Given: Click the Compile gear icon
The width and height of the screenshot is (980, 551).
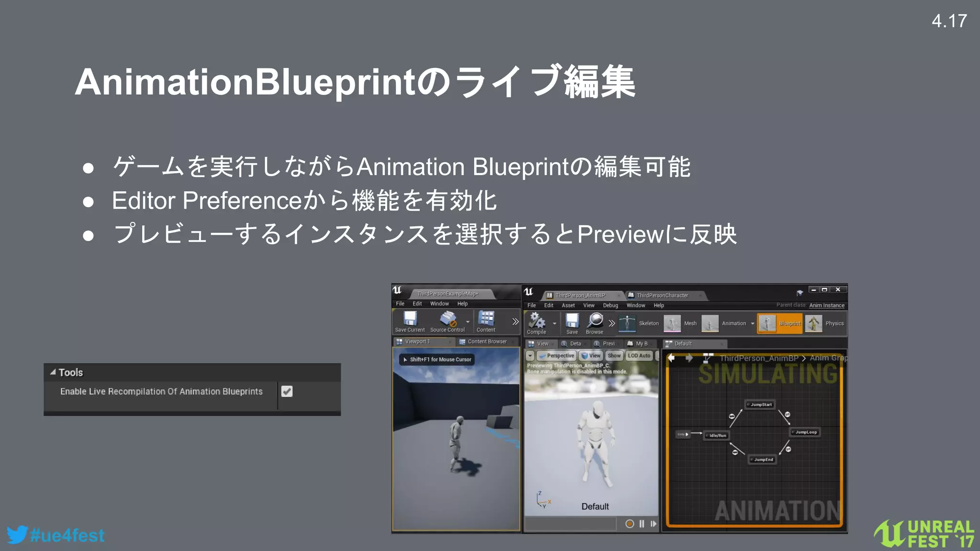Looking at the screenshot, I should (x=536, y=320).
